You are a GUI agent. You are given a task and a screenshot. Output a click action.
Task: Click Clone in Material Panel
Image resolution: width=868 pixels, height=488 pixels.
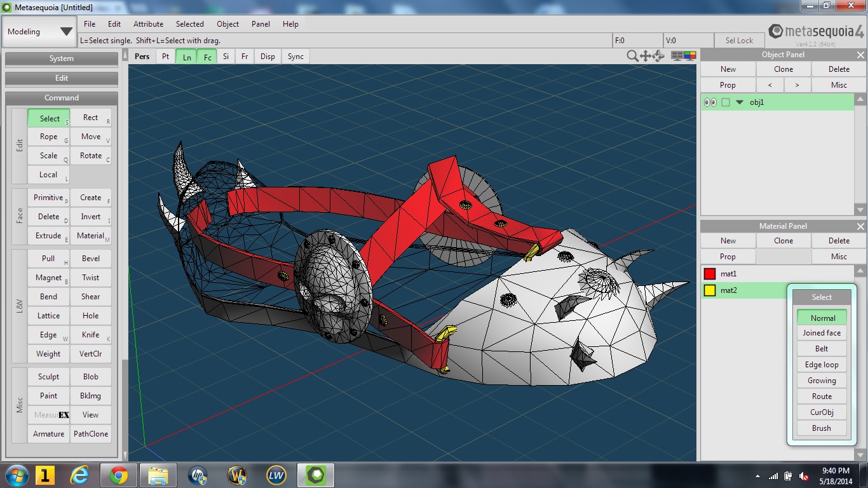point(783,241)
